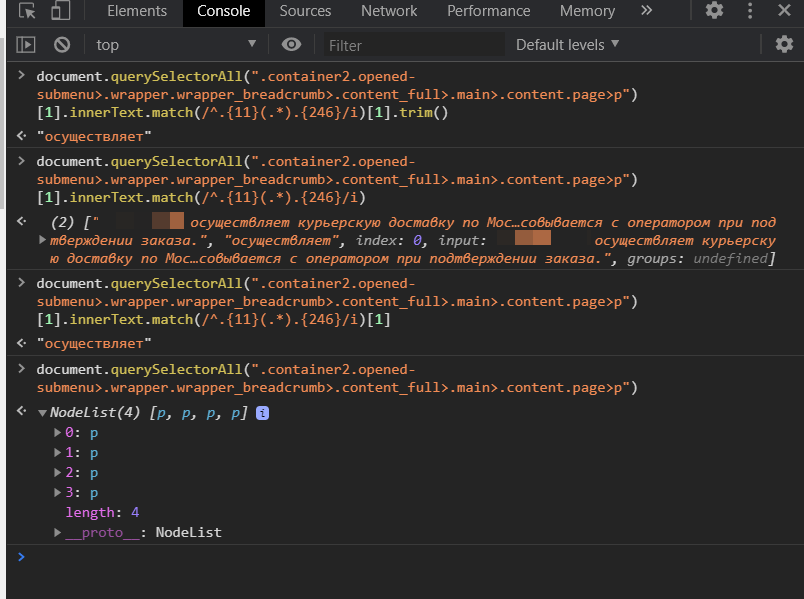
Task: Clear the console with the ban icon
Action: click(62, 45)
